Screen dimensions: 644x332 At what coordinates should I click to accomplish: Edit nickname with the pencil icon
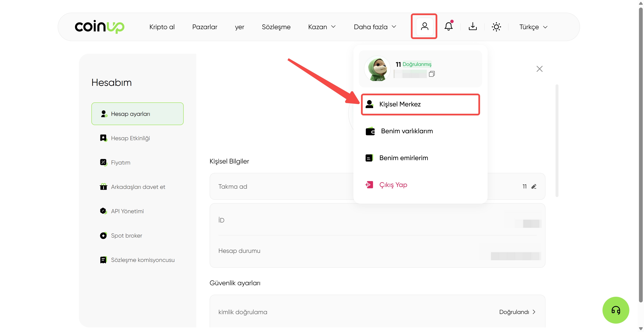coord(534,187)
